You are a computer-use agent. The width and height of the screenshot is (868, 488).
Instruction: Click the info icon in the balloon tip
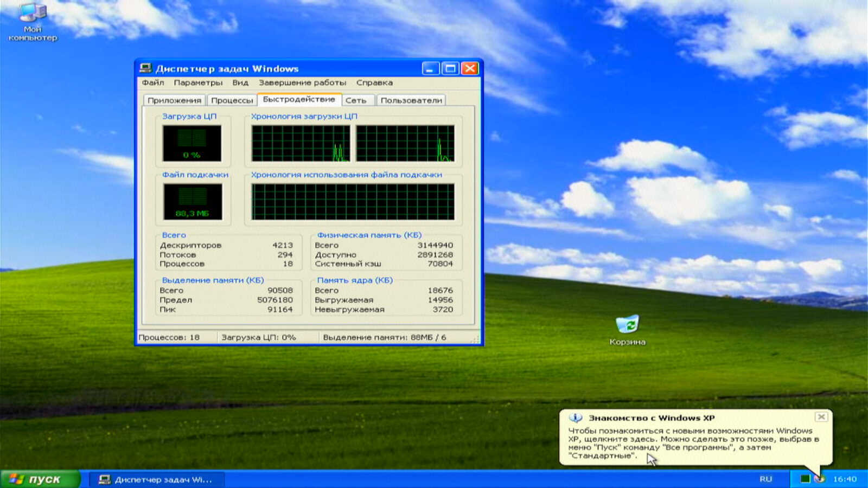pyautogui.click(x=575, y=418)
